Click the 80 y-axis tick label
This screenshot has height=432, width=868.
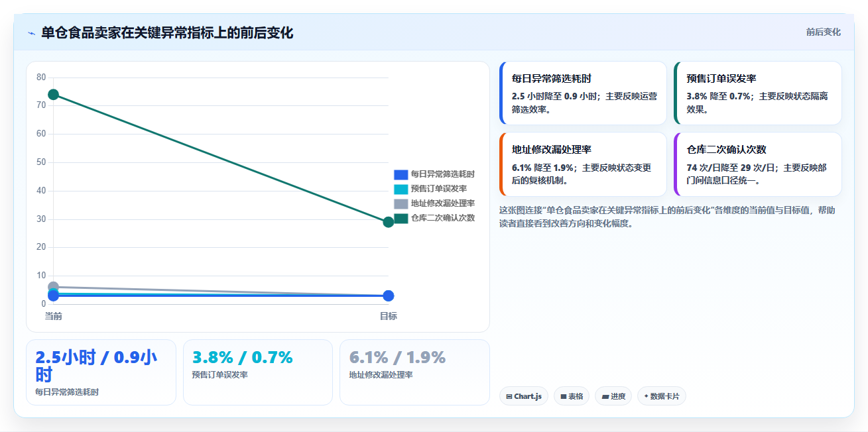coord(41,78)
